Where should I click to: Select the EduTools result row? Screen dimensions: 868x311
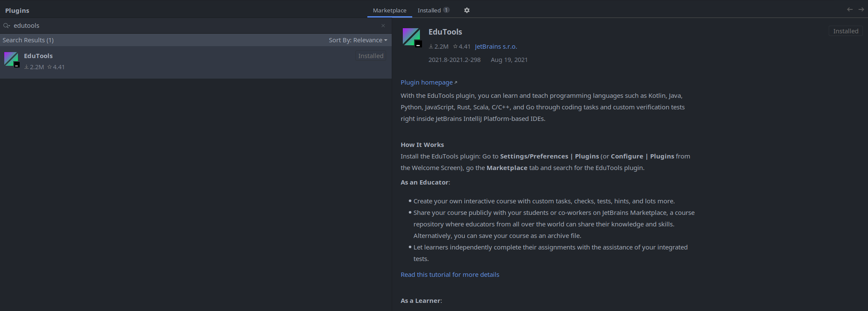tap(196, 62)
